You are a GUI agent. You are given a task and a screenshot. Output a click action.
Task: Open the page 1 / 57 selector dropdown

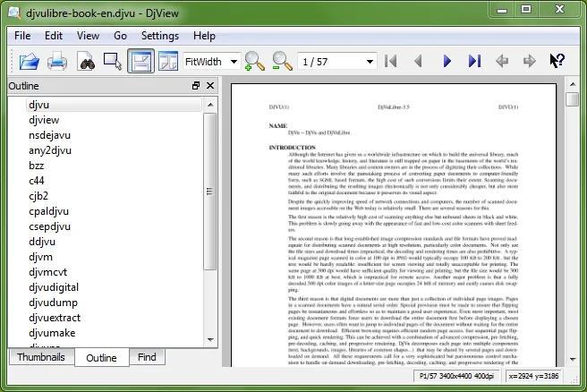pos(337,62)
